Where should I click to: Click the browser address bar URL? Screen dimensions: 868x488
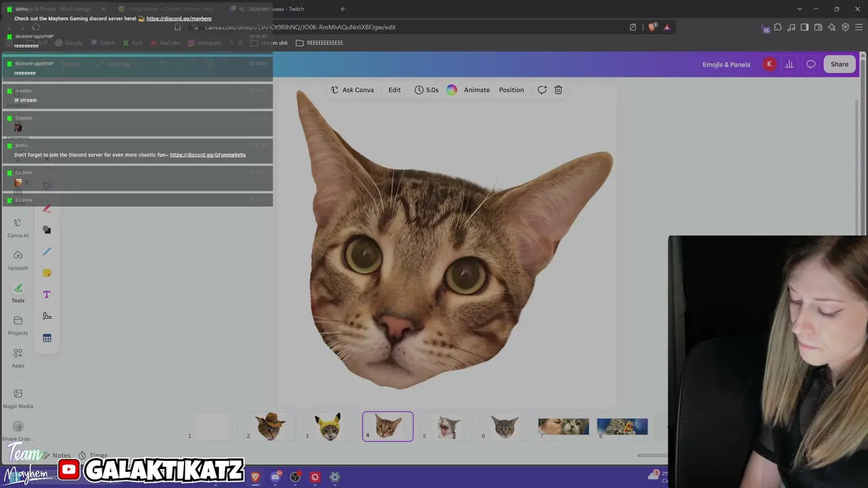tap(300, 27)
